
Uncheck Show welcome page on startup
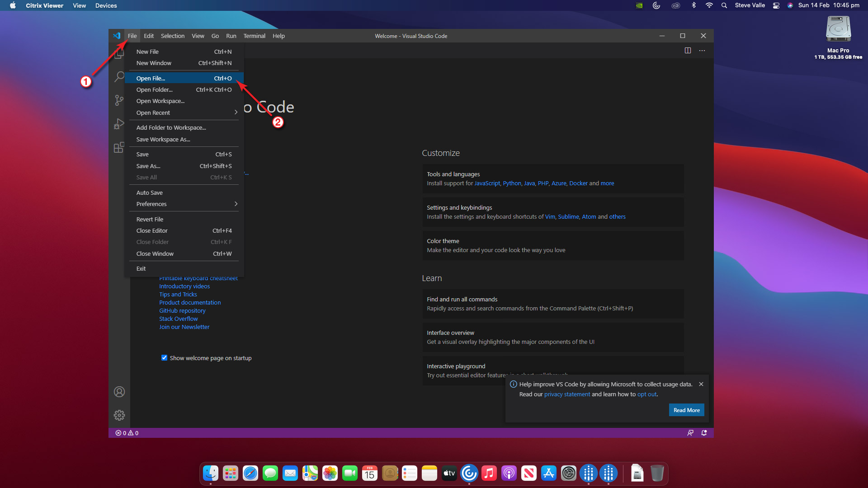(164, 358)
